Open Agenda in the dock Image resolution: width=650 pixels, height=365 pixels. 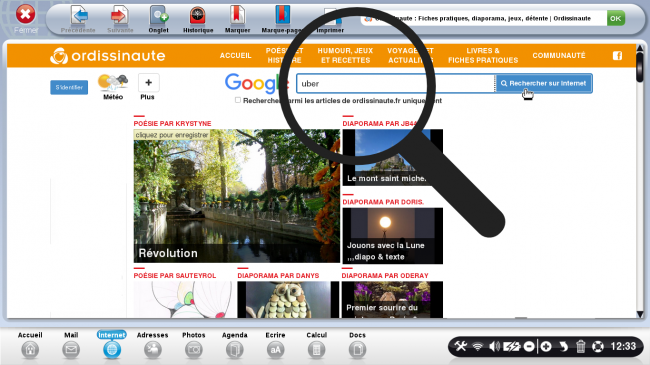pyautogui.click(x=235, y=345)
